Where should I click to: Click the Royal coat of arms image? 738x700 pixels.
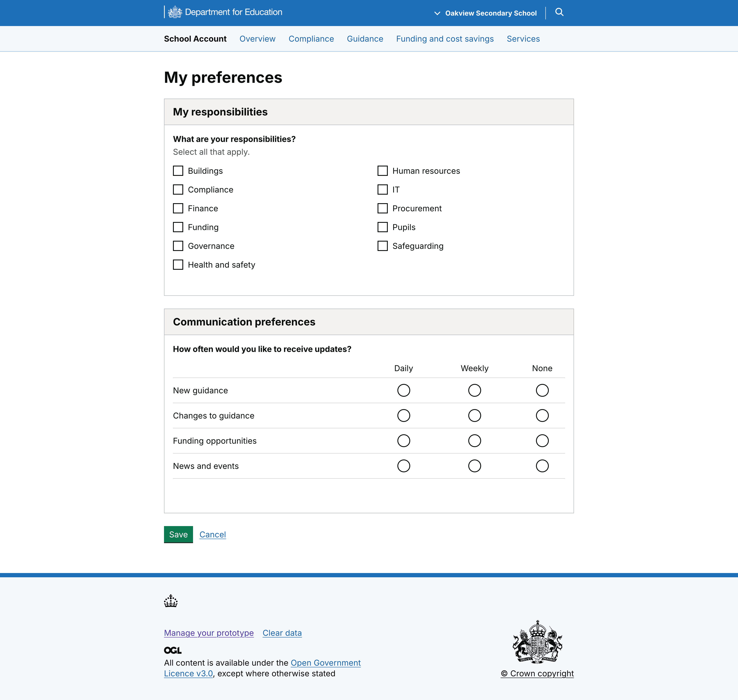537,642
